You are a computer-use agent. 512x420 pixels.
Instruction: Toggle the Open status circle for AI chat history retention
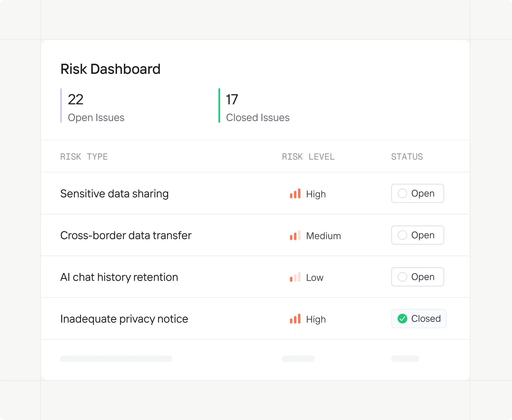tap(402, 277)
